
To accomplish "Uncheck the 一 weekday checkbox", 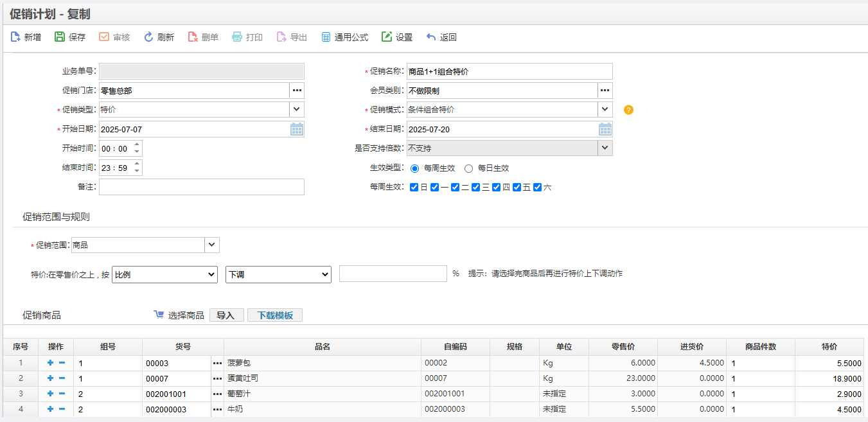I will (x=435, y=188).
